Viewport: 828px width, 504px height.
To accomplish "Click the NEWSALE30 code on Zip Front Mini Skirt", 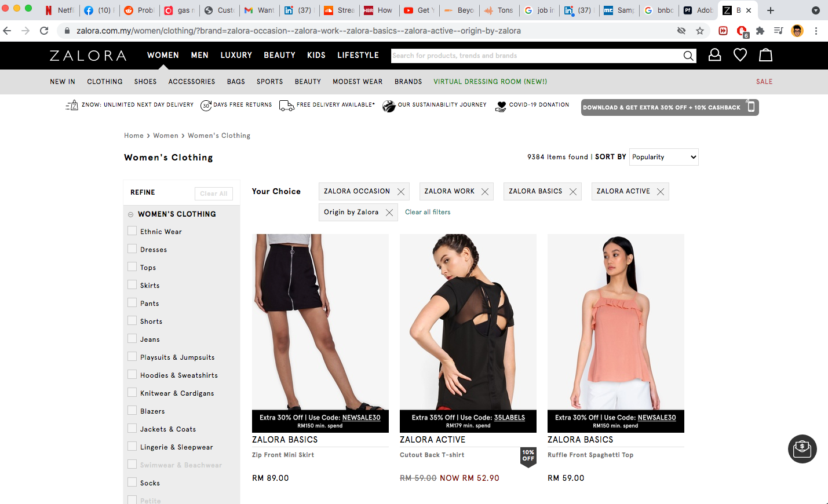I will [x=362, y=418].
